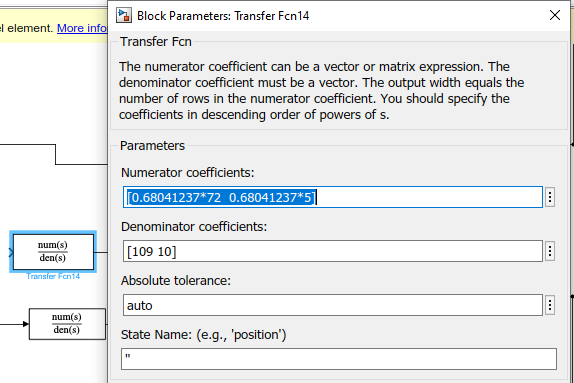Open options menu beside Denominator coefficients
This screenshot has width=574, height=383.
549,251
